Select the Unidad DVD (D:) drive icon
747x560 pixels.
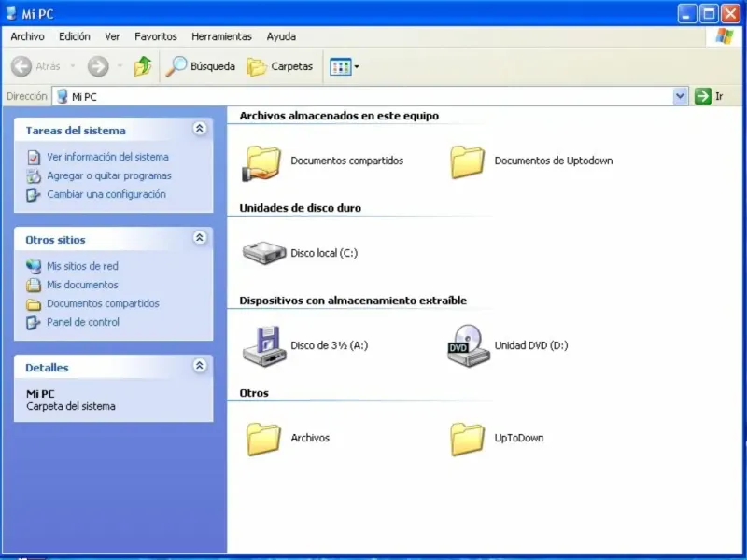(469, 345)
